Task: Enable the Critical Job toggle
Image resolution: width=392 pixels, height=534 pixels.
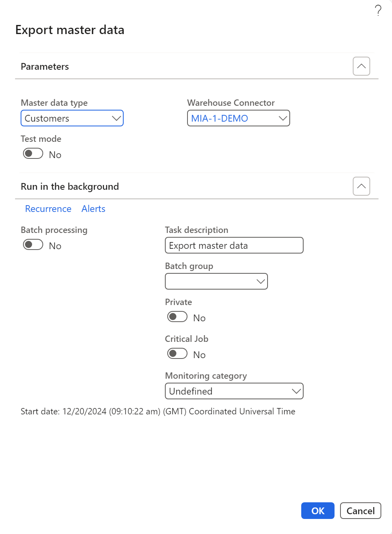Action: pos(177,354)
